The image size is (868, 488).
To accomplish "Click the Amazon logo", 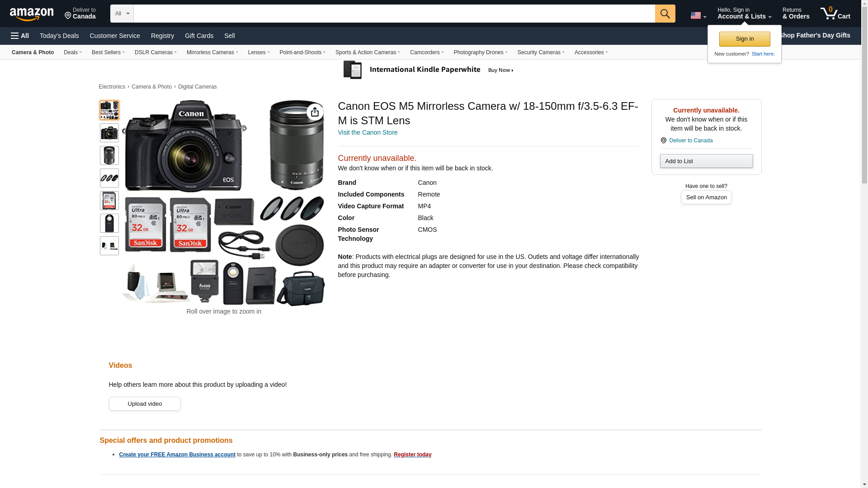I will click(x=32, y=14).
